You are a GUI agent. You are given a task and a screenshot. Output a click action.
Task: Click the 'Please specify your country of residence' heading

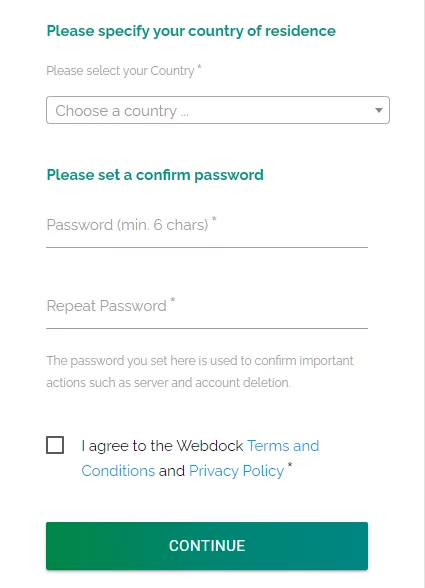pos(191,31)
